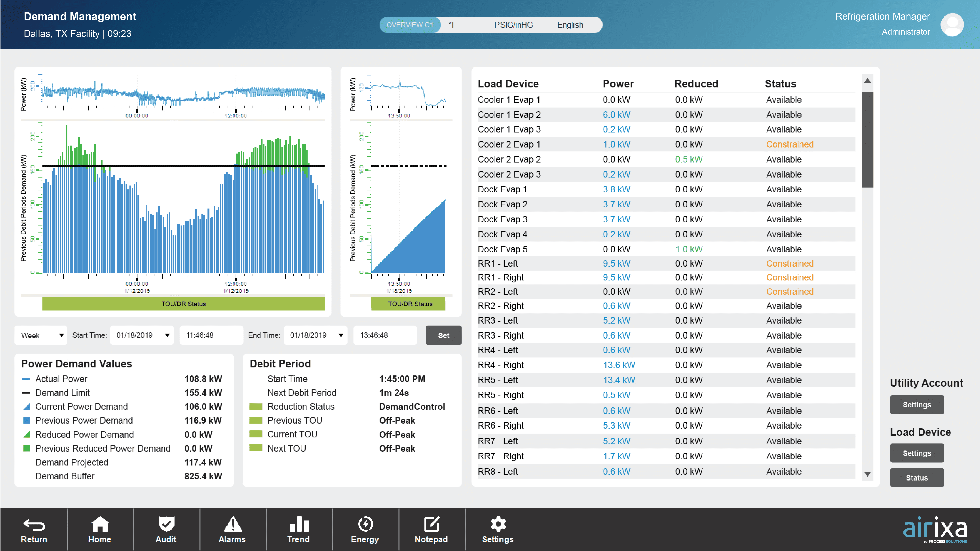
Task: Open the Energy icon
Action: pos(365,524)
